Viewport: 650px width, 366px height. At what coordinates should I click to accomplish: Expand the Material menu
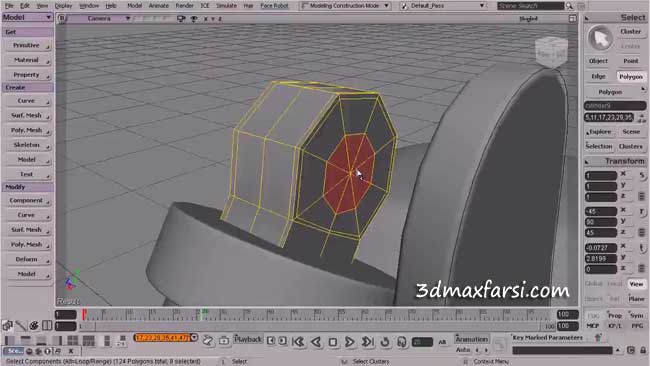27,60
